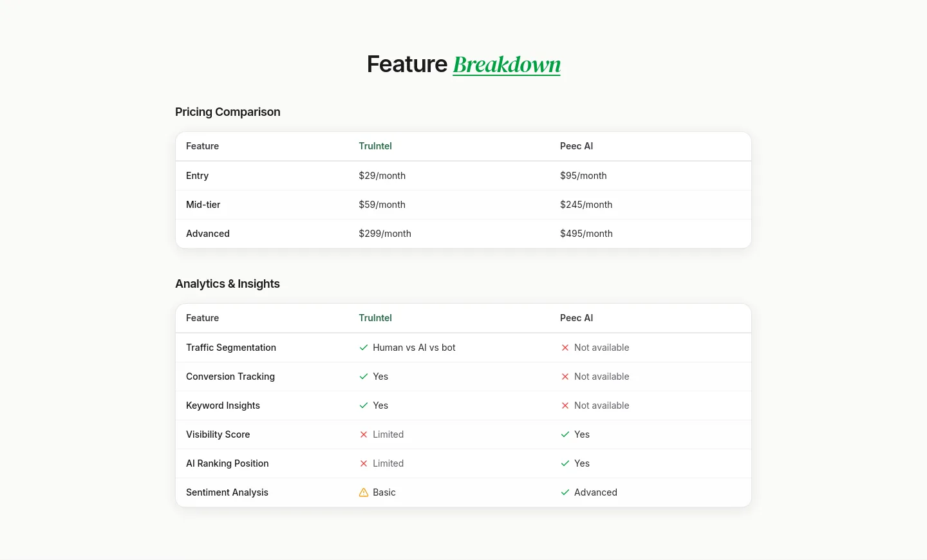Click the Keyword Insights row label
Viewport: 927px width, 560px height.
223,406
